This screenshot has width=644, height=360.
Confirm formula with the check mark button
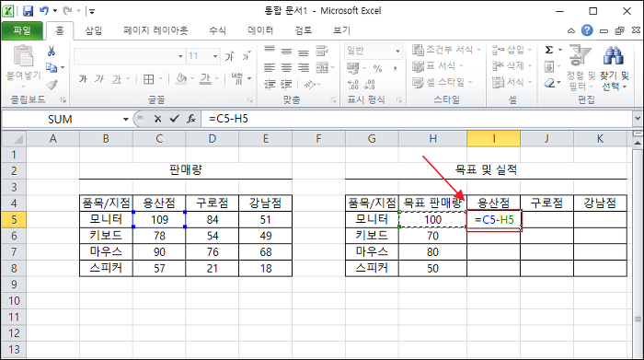174,119
